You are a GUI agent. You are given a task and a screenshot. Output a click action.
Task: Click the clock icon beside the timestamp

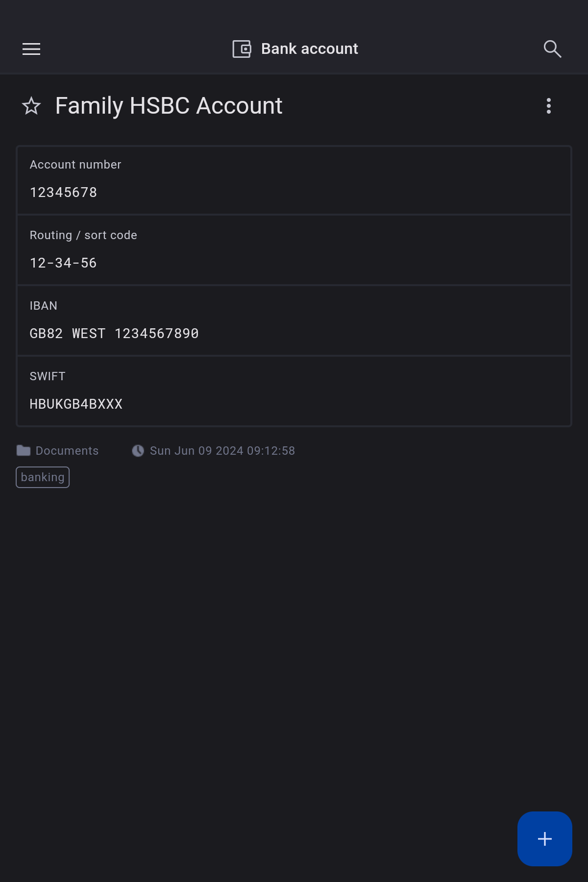coord(138,451)
